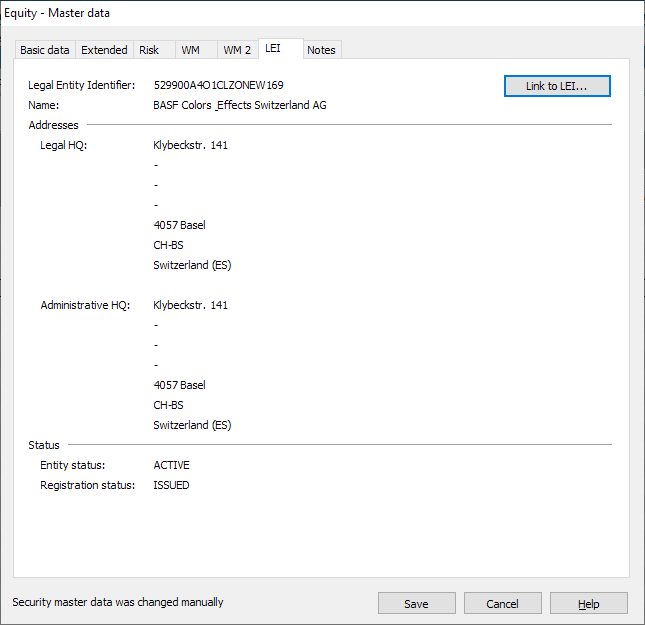This screenshot has width=645, height=625.
Task: Open the WM 2 tab
Action: [x=237, y=50]
